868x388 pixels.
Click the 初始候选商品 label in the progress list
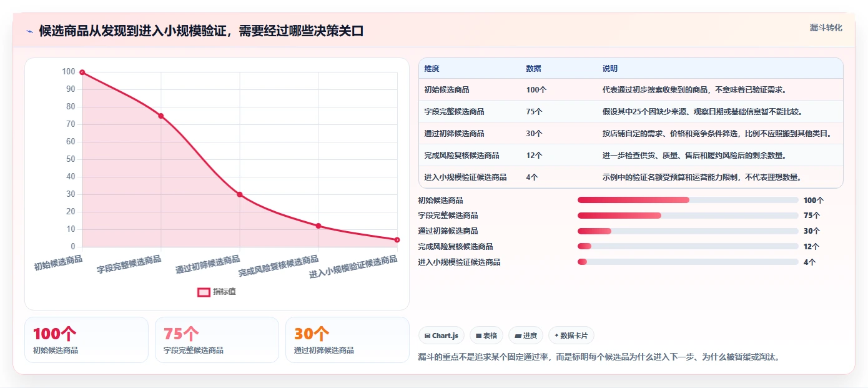tap(441, 201)
